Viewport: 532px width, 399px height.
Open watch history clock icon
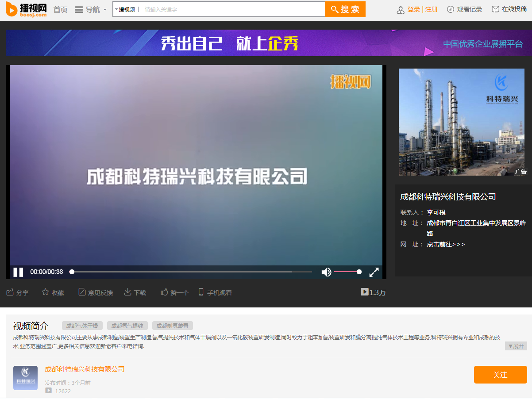(x=451, y=9)
